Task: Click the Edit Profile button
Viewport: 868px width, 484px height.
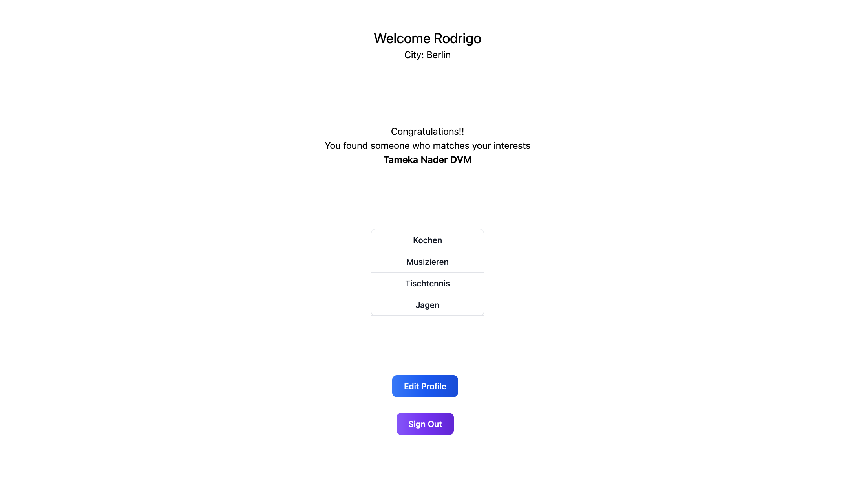Action: point(425,386)
